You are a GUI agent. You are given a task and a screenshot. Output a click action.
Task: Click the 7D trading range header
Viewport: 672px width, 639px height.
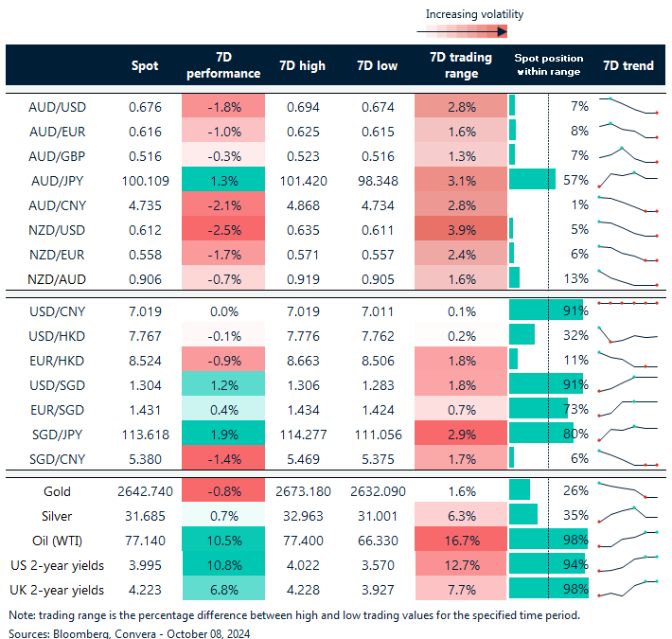[461, 65]
